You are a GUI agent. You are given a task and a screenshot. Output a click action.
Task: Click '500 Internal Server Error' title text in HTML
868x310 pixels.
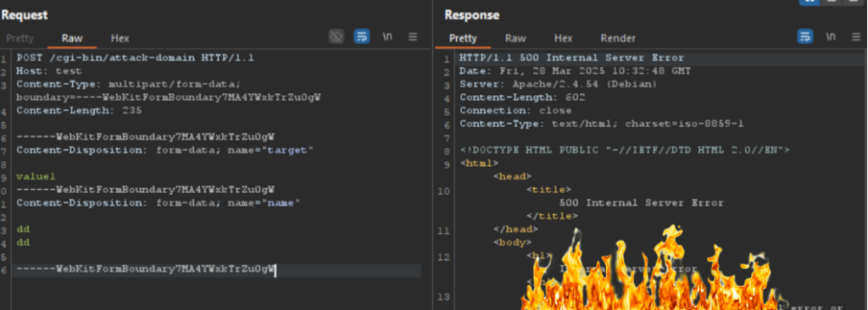coord(642,203)
